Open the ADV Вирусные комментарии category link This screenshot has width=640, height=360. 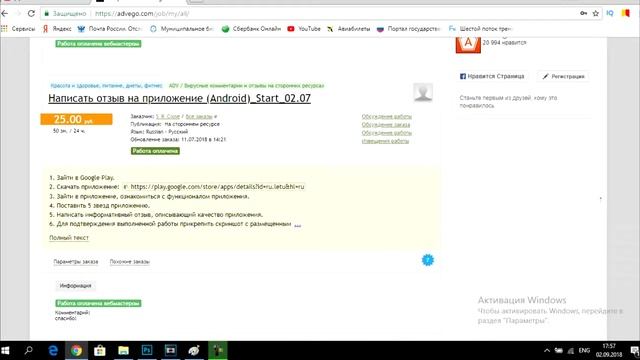click(x=247, y=86)
